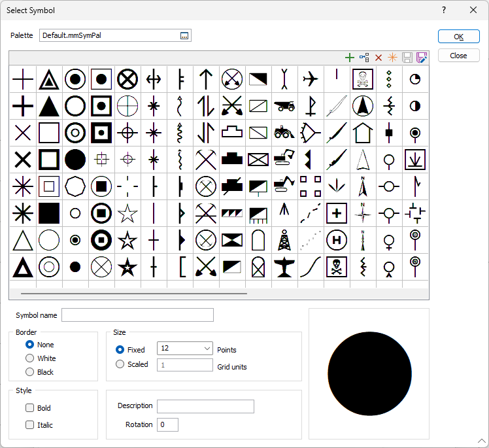Select the solid black triangle symbol
Screen dimensions: 489x448
pyautogui.click(x=49, y=106)
